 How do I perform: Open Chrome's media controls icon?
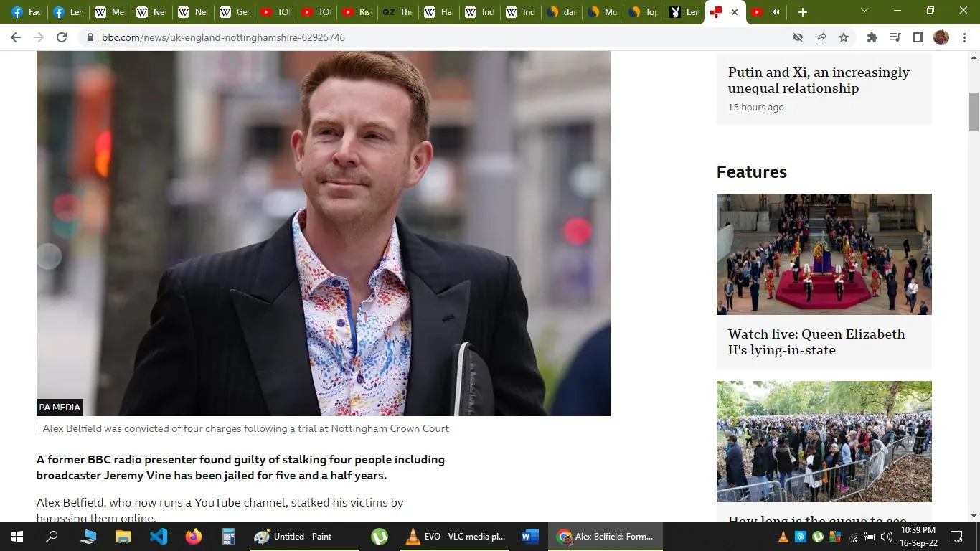895,37
